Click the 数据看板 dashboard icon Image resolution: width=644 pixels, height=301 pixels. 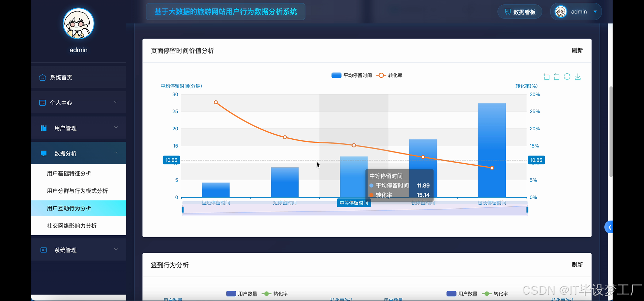pyautogui.click(x=507, y=12)
